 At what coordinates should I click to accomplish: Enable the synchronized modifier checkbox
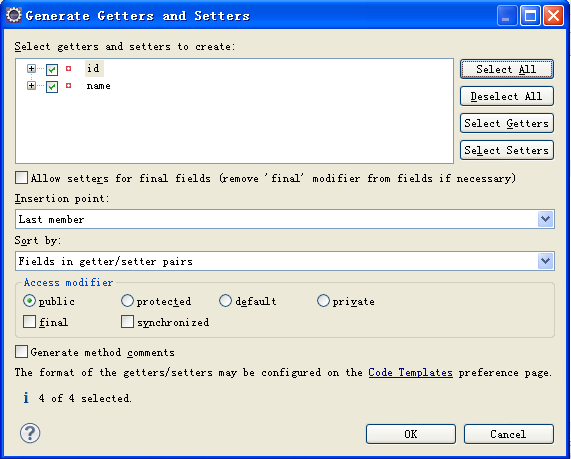(x=127, y=322)
